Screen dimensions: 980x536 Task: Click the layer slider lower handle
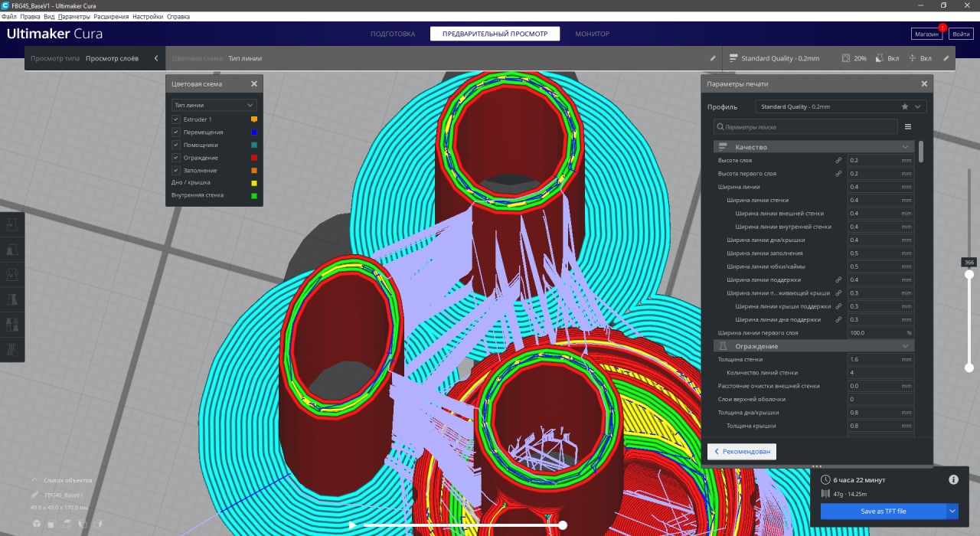(x=969, y=368)
